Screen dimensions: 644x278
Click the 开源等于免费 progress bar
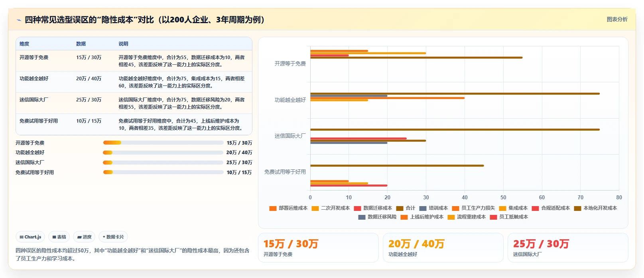[163, 143]
